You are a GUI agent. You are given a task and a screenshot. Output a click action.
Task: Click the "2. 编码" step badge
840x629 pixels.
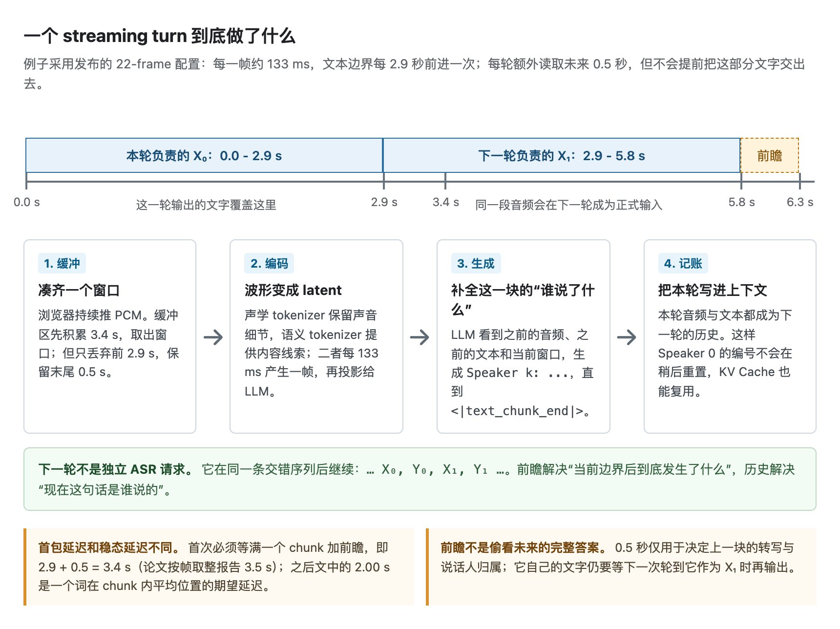tap(269, 263)
